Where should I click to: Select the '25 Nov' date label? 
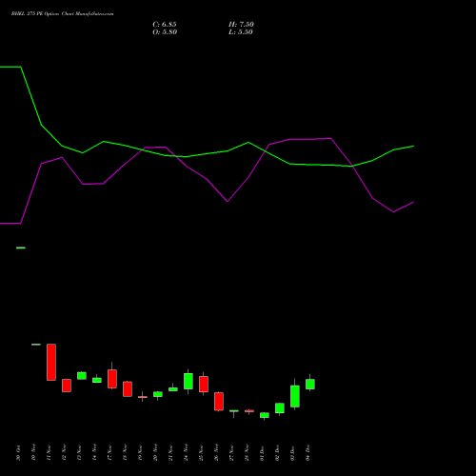[x=201, y=453]
